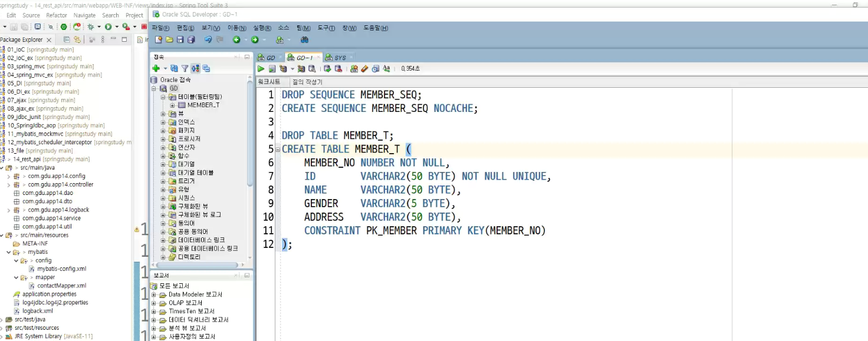Image resolution: width=868 pixels, height=341 pixels.
Task: Open SQL history icon in worksheet toolbar
Action: [x=375, y=69]
